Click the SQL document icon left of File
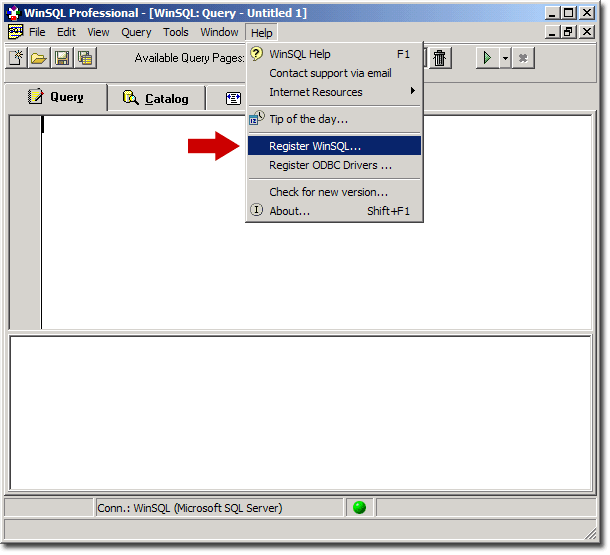The width and height of the screenshot is (610, 555). click(x=16, y=32)
